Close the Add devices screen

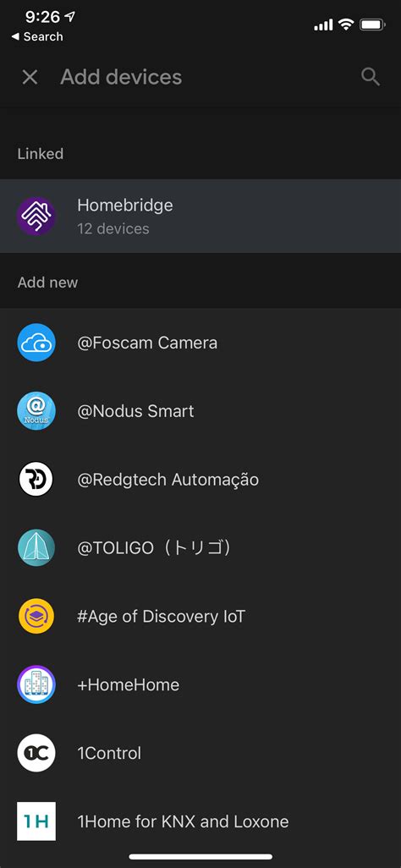click(30, 77)
